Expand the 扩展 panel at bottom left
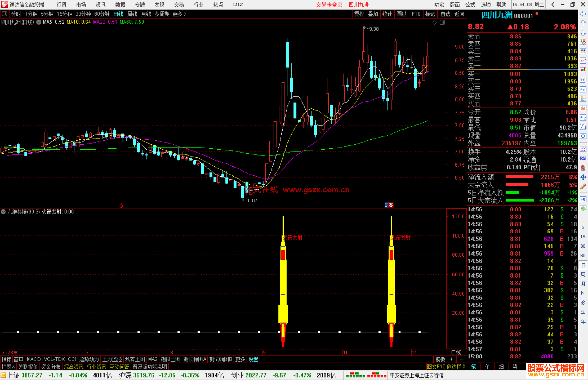 (x=8, y=367)
